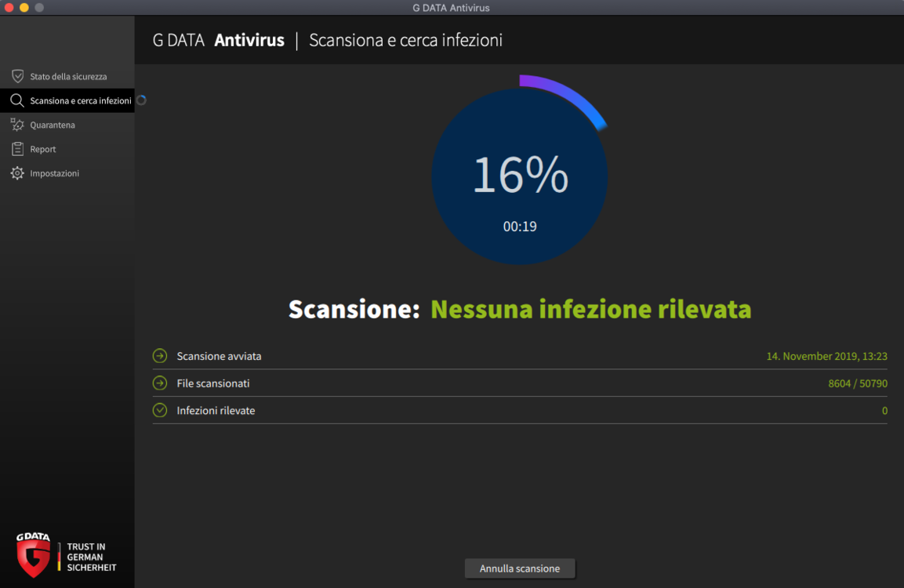This screenshot has height=588, width=904.
Task: Click the File scansionati label
Action: tap(212, 383)
